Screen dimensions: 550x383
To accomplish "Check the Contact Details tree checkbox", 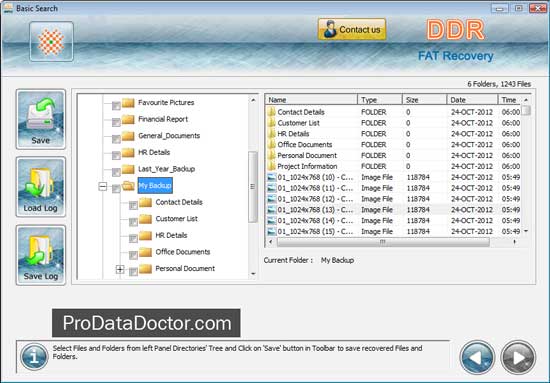I will 133,205.
